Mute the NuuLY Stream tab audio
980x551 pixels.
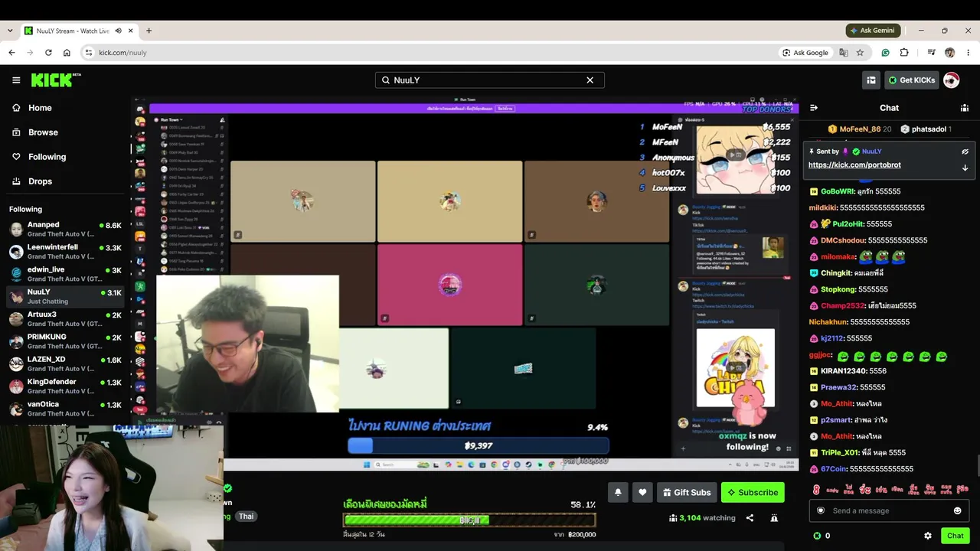click(x=118, y=31)
